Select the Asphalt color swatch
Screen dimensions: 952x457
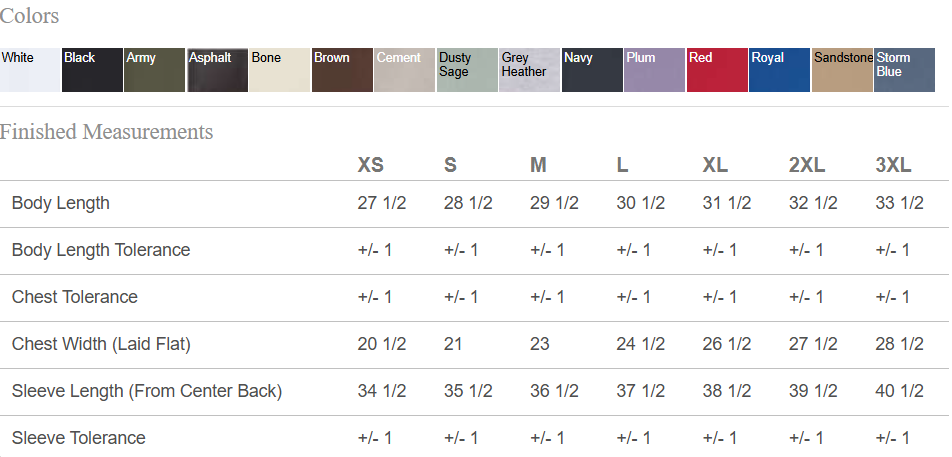click(x=217, y=70)
